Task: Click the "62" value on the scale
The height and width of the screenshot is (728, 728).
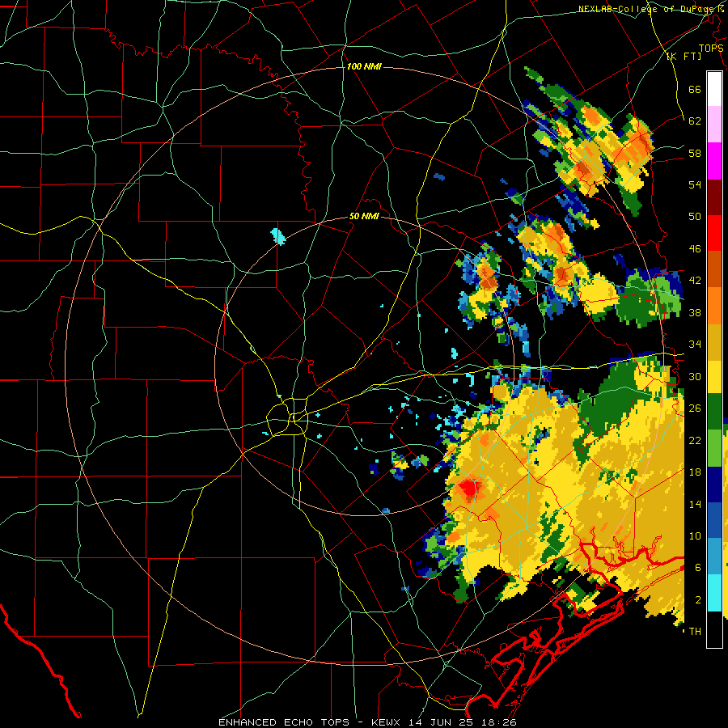Action: click(x=695, y=121)
